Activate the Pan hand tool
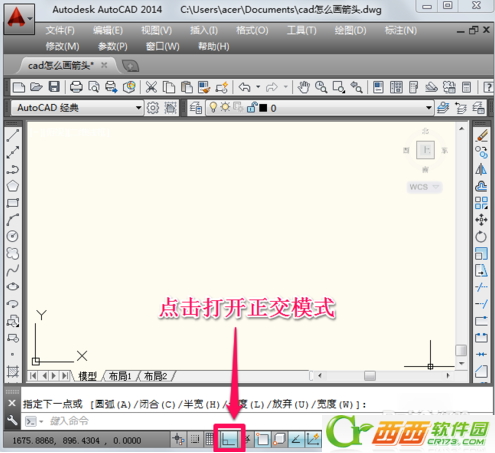 303,87
